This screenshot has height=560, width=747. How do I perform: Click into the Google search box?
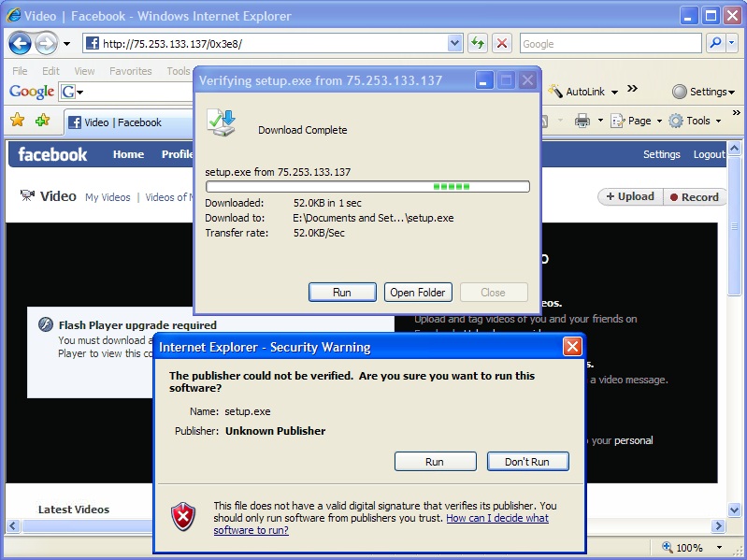tap(611, 44)
